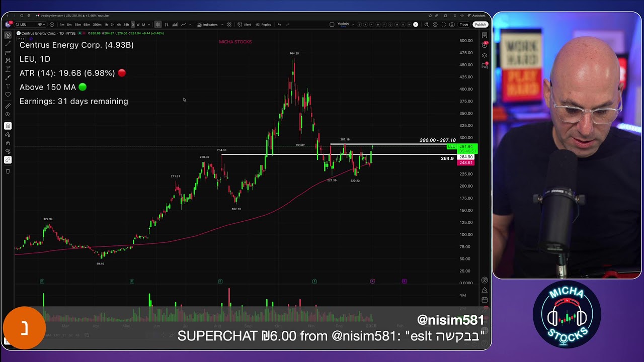
Task: Open the Fibonacci retracement tools
Action: (8, 52)
